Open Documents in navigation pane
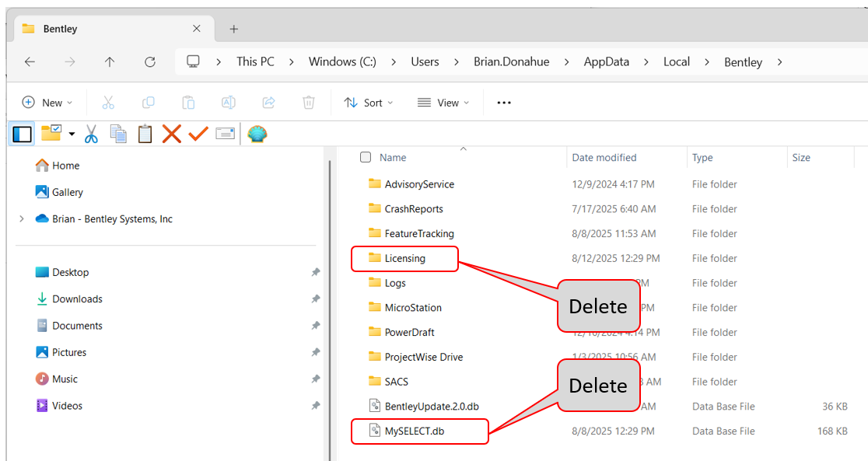 (69, 326)
